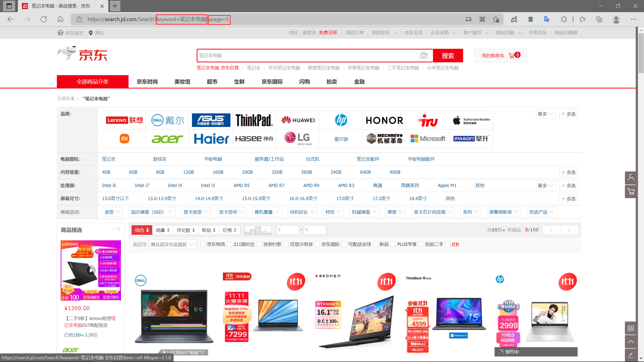Viewport: 644px width, 362px height.
Task: Expand 更多 in the brand filter row
Action: click(x=545, y=114)
